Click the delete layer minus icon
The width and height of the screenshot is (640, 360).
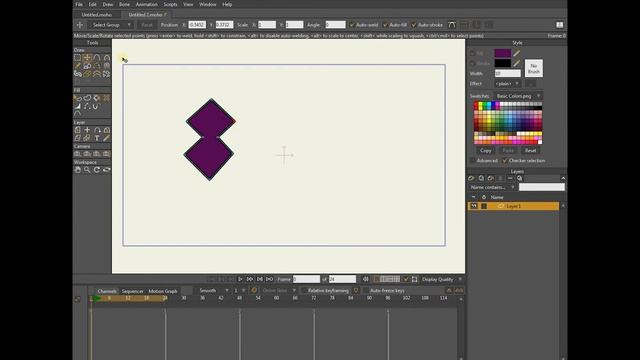510,178
